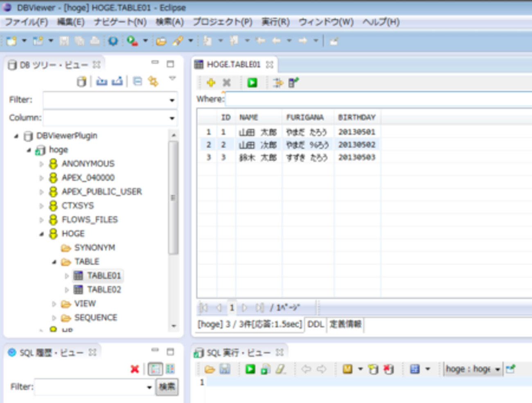Click the blue grid icon in SQL toolbar
Screen dimensions: 532x403
(x=415, y=369)
